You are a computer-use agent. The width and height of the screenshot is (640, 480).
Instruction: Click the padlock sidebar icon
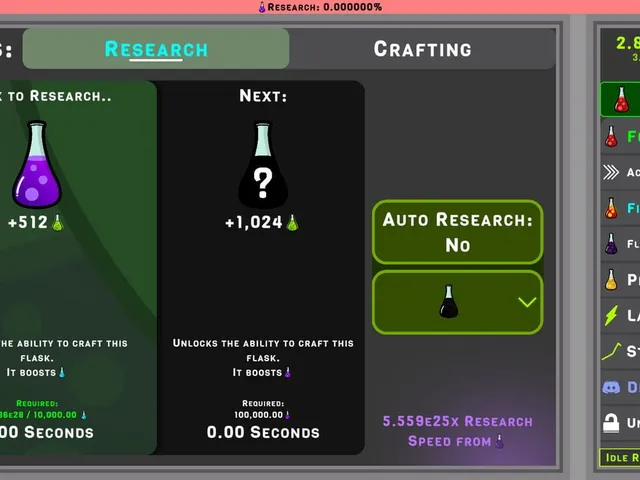(x=611, y=423)
